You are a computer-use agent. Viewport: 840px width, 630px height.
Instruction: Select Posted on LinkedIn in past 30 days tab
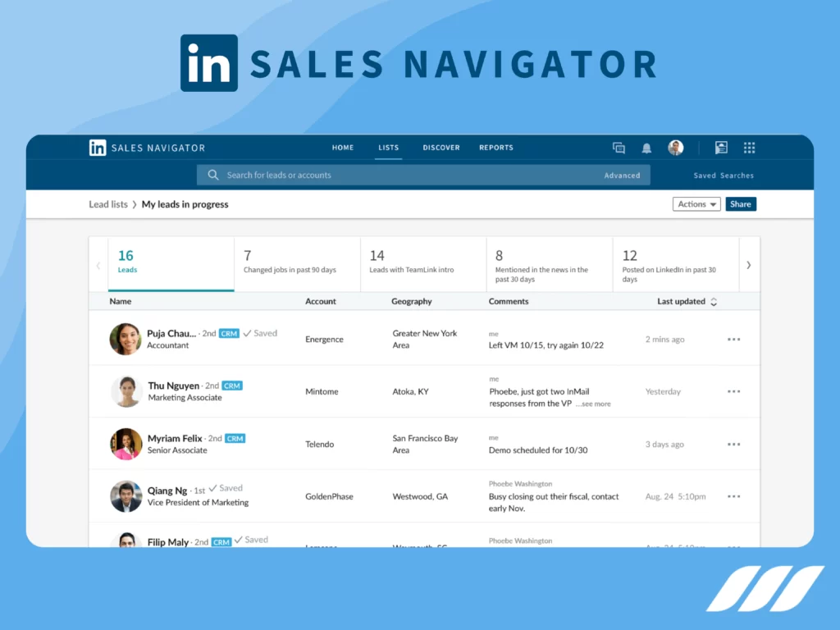pyautogui.click(x=676, y=264)
